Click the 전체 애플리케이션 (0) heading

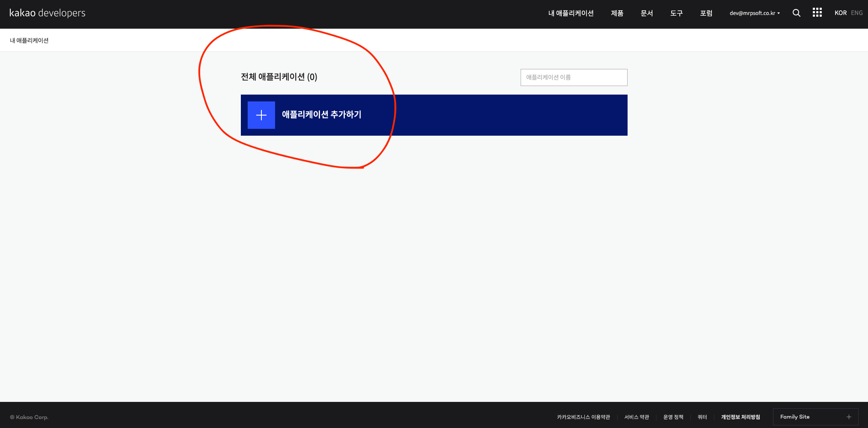pyautogui.click(x=279, y=77)
